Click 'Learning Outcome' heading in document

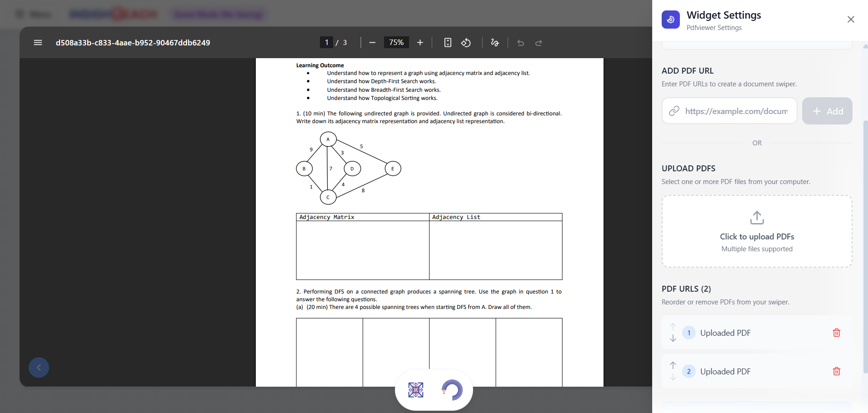(x=320, y=65)
